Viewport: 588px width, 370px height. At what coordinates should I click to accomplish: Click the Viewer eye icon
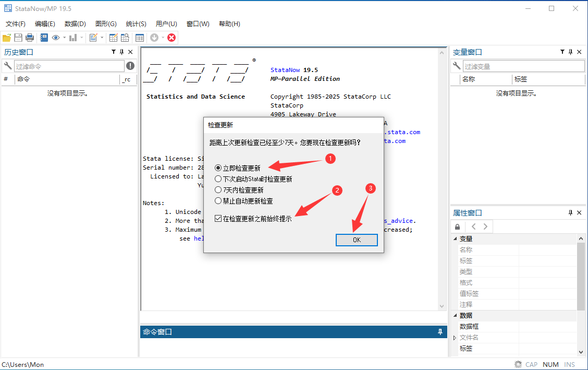coord(56,38)
